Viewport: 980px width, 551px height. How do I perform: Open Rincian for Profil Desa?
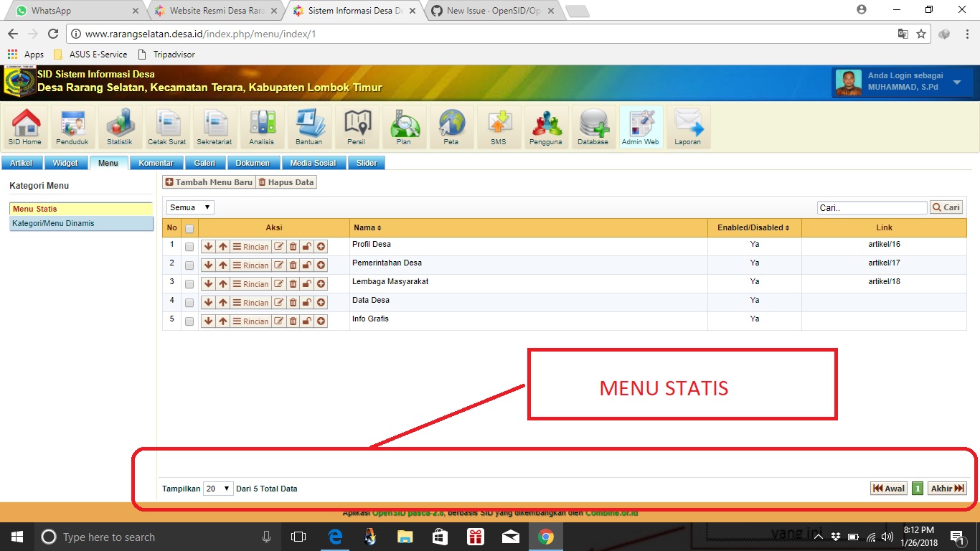click(x=251, y=246)
